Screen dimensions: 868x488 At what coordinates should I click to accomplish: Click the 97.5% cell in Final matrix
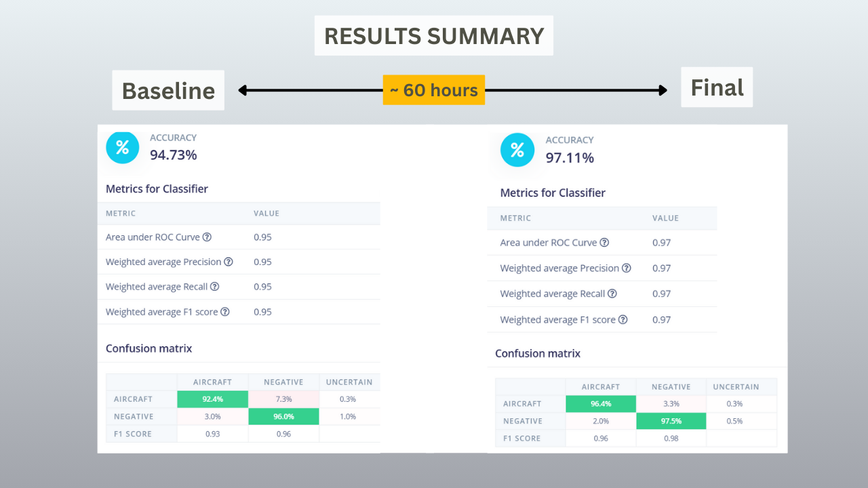(x=671, y=421)
